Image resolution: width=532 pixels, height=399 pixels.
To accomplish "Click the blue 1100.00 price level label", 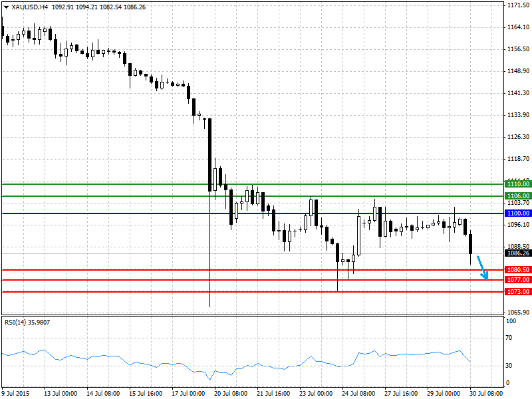I will point(518,213).
